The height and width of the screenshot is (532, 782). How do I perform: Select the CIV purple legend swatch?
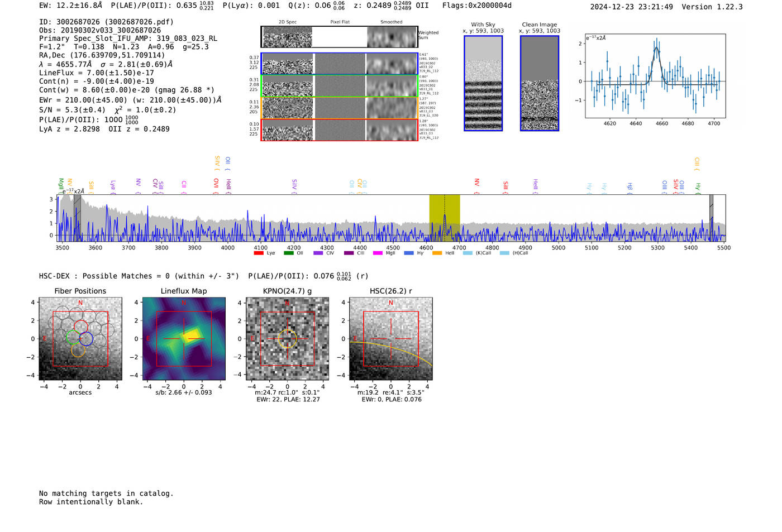coord(318,253)
